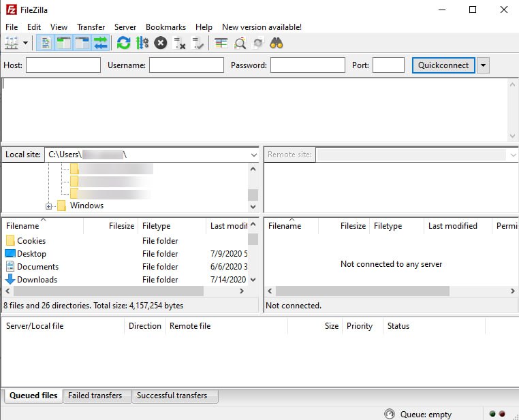
Task: Toggle directory comparison magnifier icon
Action: tap(240, 43)
